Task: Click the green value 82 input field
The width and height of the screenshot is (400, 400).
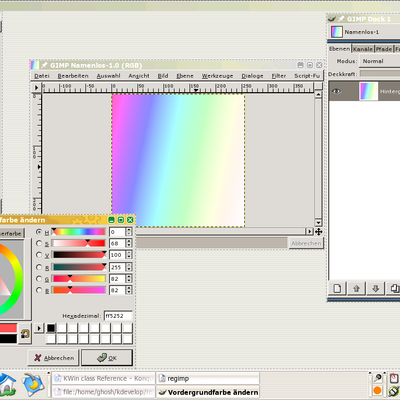Action: 117,279
